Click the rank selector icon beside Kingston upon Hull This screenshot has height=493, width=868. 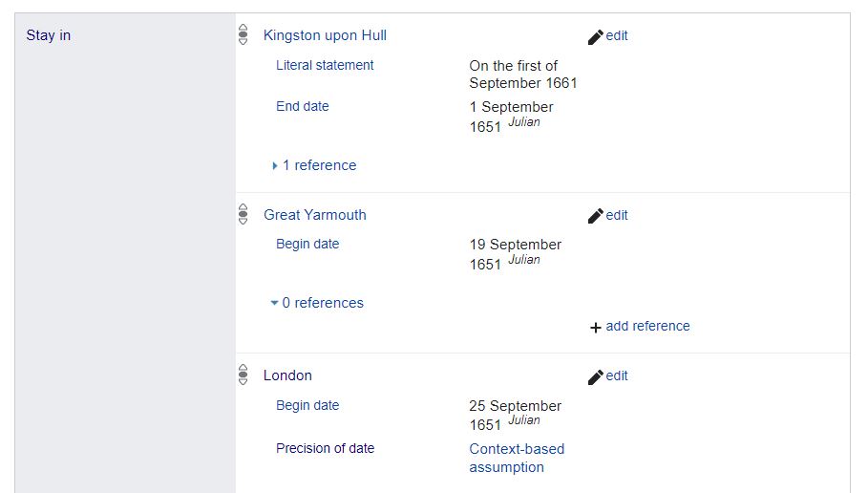pos(243,35)
